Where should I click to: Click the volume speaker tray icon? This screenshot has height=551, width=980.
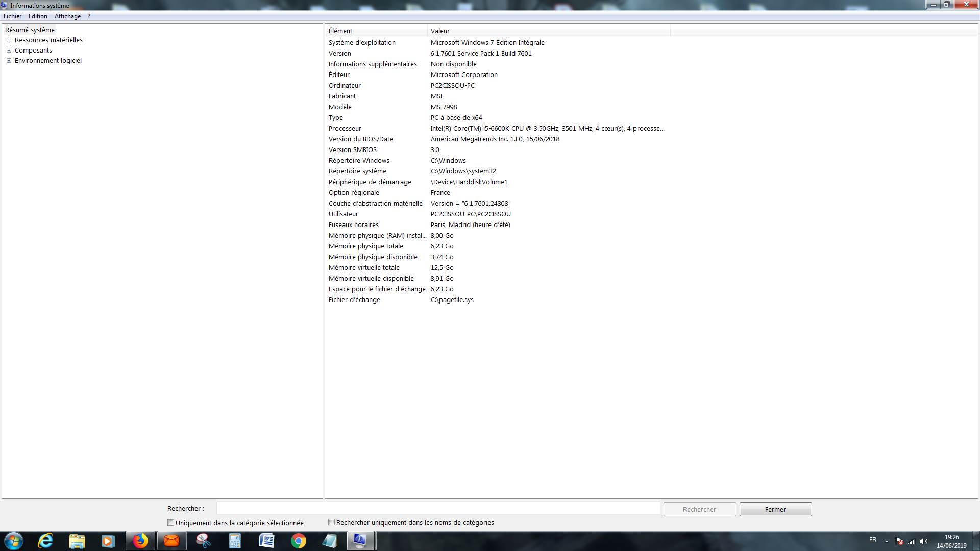click(x=924, y=541)
